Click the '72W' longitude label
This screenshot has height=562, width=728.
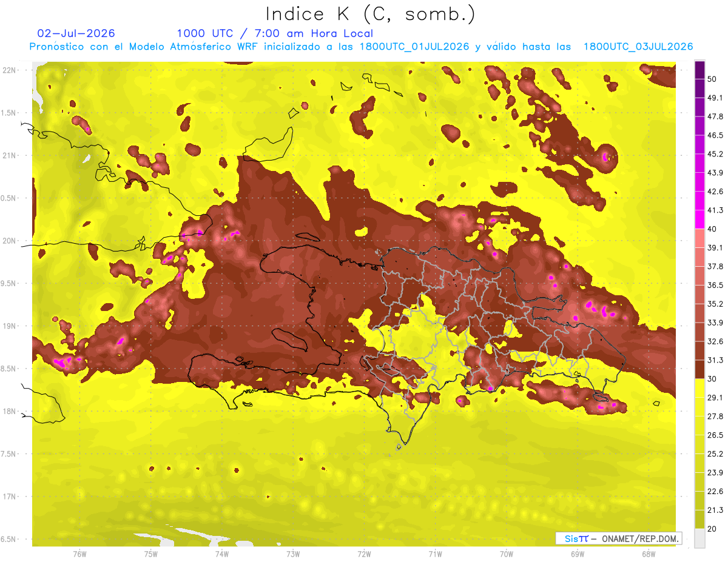point(364,554)
